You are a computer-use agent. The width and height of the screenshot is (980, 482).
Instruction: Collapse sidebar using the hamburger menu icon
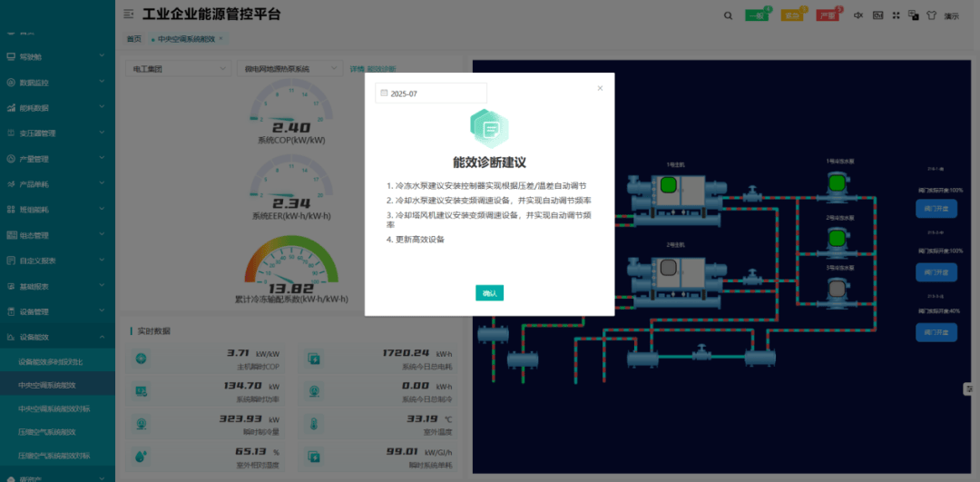coord(128,15)
